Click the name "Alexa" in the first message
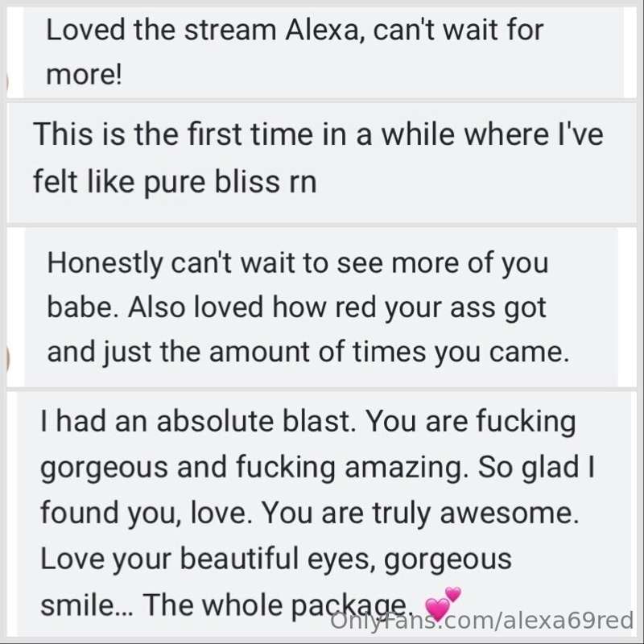This screenshot has height=644, width=644. coord(323,30)
